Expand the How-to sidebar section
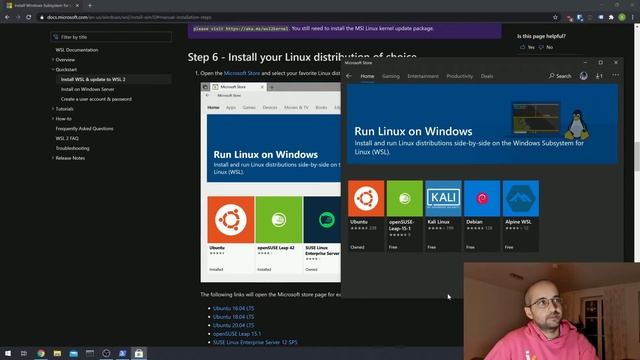The height and width of the screenshot is (360, 640). tap(63, 118)
